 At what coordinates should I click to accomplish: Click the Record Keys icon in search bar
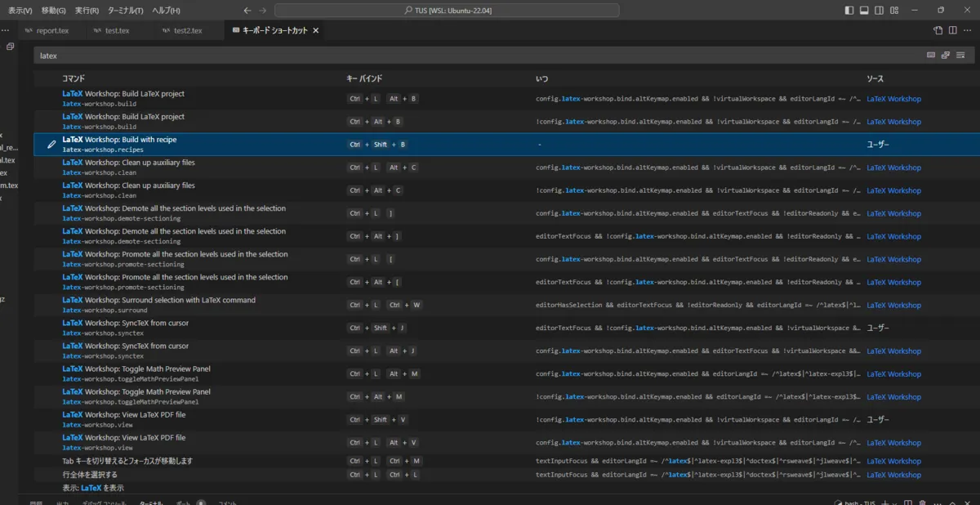pyautogui.click(x=930, y=56)
